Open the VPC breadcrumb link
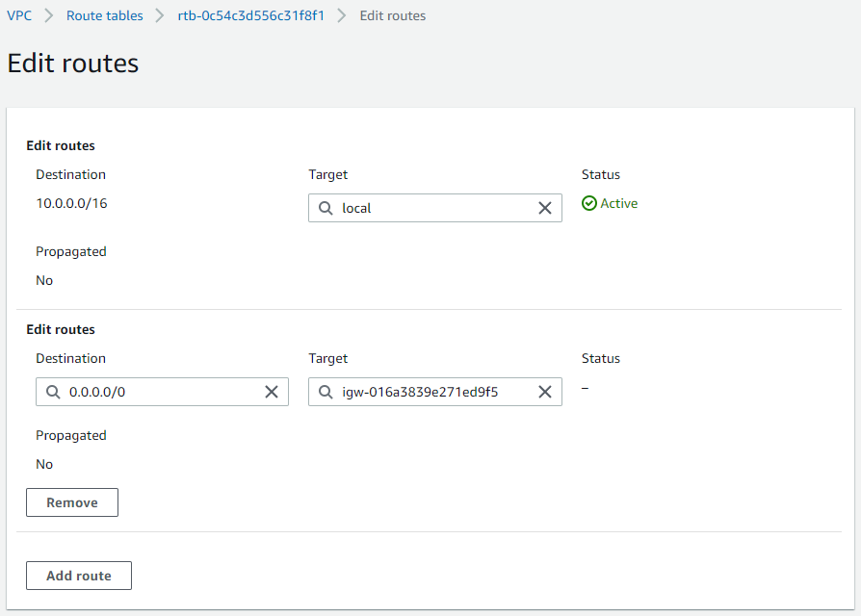861x616 pixels. click(x=19, y=15)
